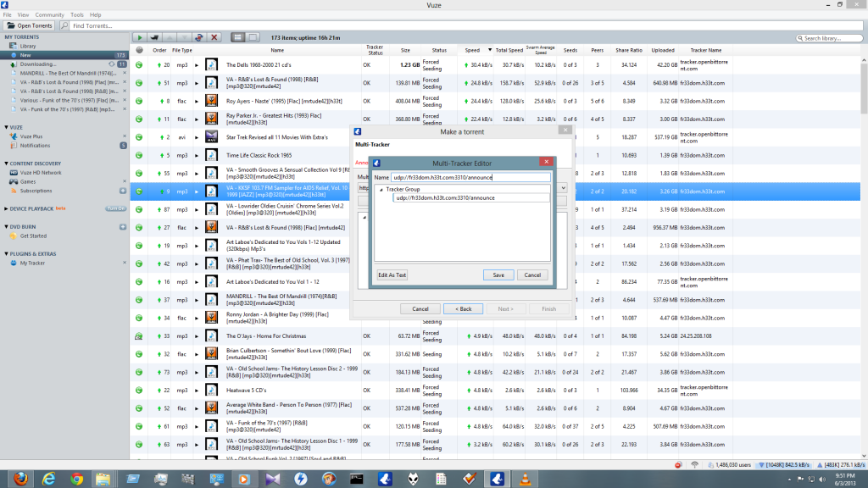Open the Help menu

96,15
